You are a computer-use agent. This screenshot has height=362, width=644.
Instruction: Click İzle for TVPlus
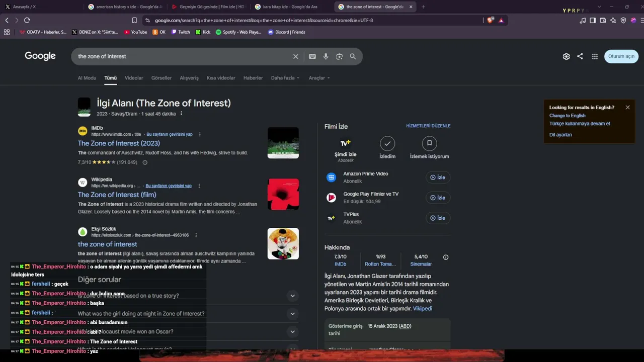438,218
